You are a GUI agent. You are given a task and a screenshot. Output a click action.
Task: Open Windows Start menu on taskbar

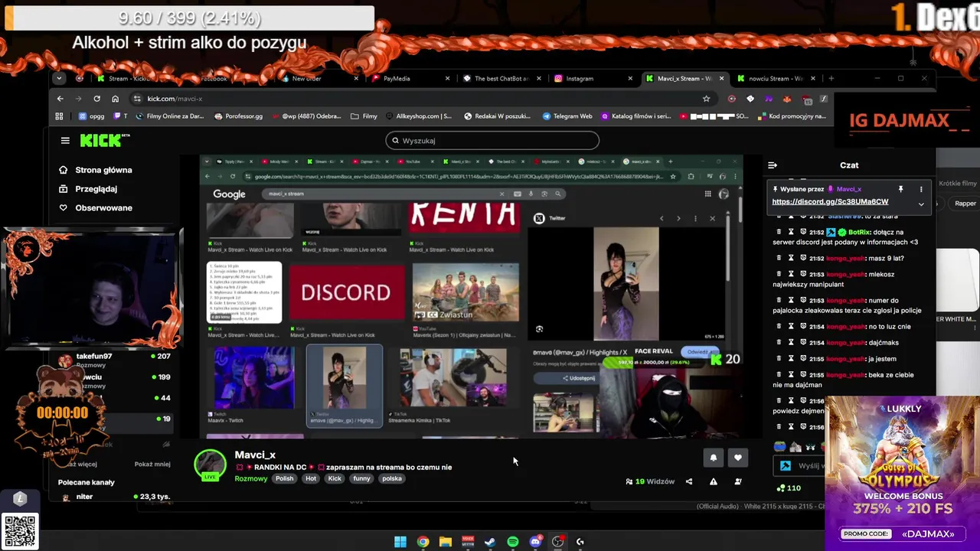pos(400,542)
